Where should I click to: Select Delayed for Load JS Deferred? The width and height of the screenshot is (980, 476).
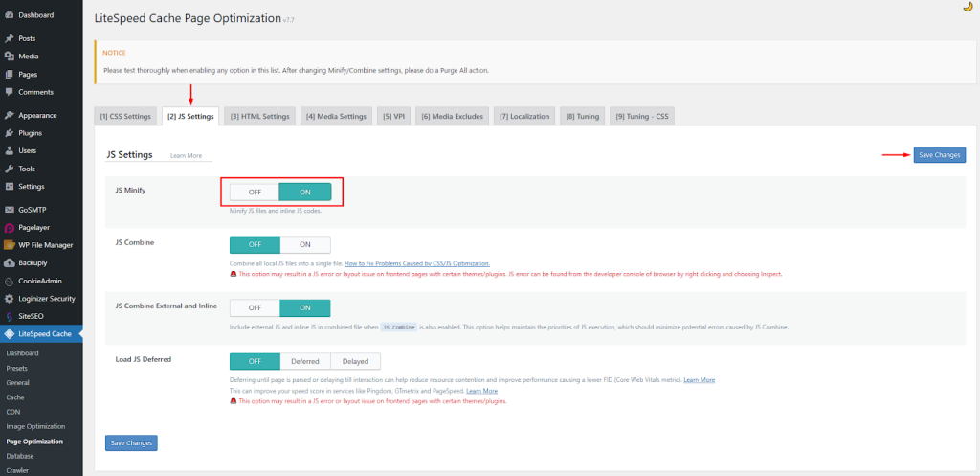pos(355,361)
